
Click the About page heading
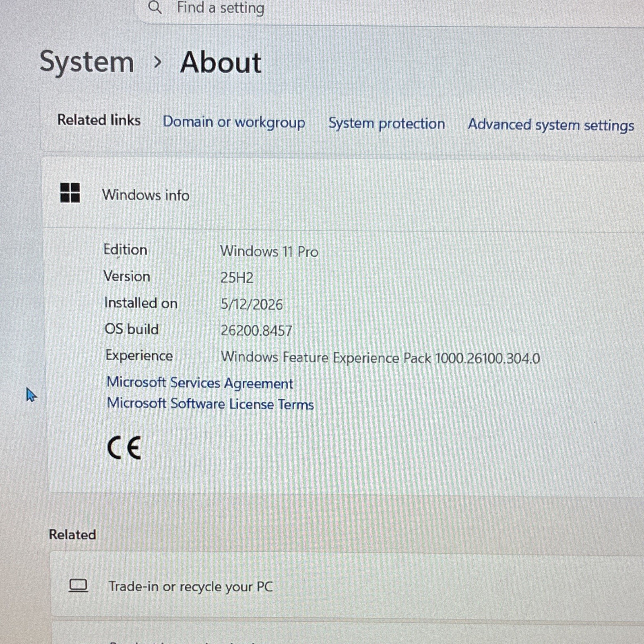221,63
